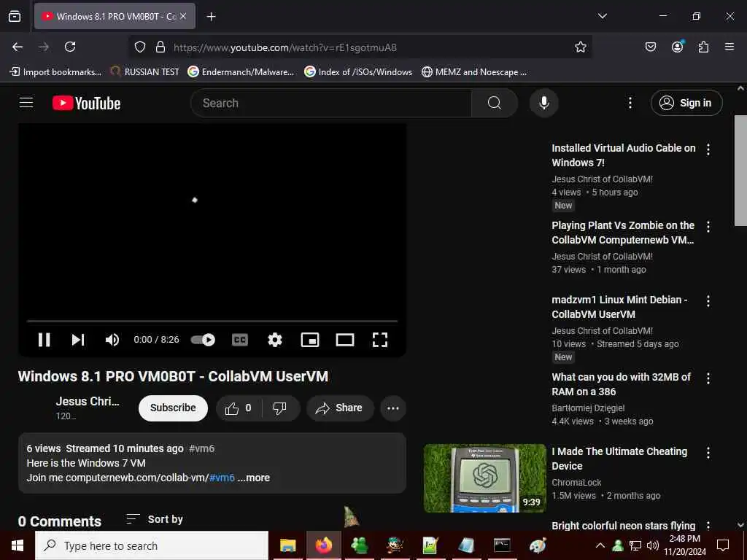The height and width of the screenshot is (560, 747).
Task: Focus the YouTube search box
Action: [331, 103]
